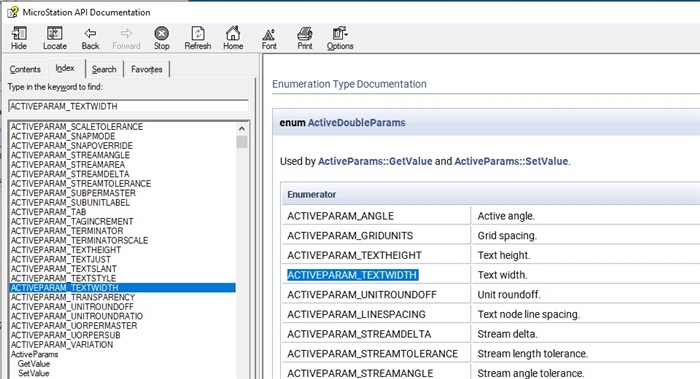Image resolution: width=700 pixels, height=379 pixels.
Task: Print the current help topic
Action: [305, 37]
